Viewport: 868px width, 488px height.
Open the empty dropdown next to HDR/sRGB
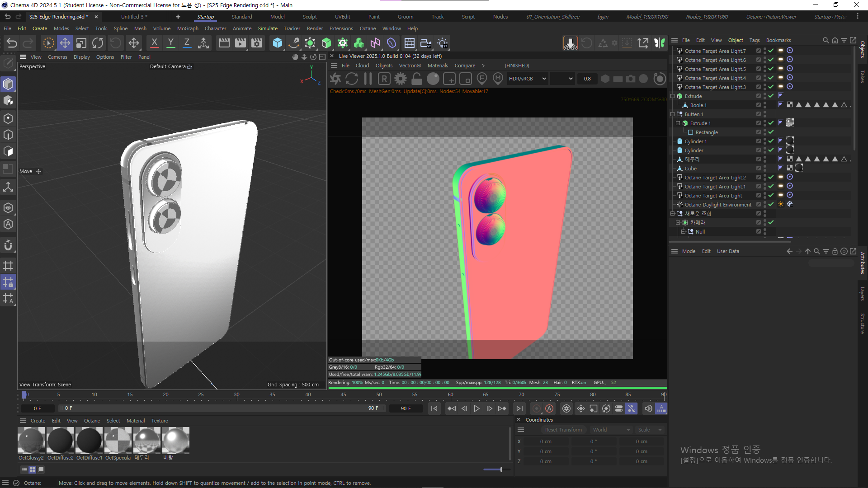pyautogui.click(x=562, y=79)
